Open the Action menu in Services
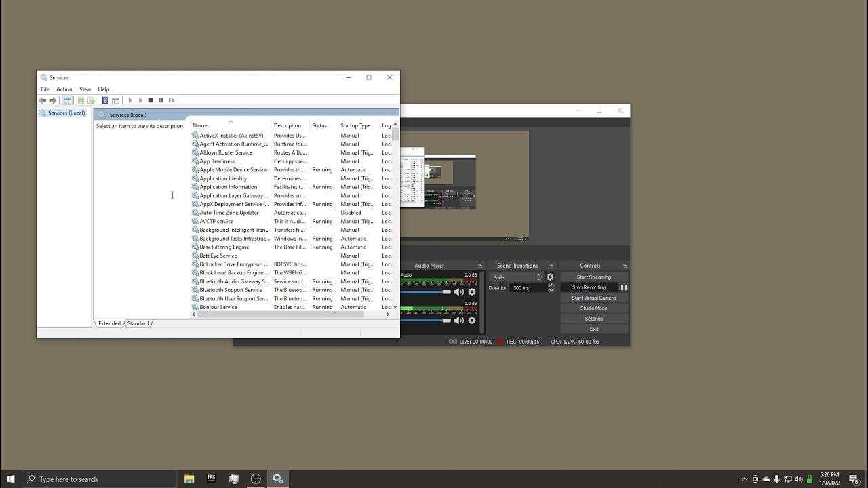This screenshot has height=488, width=868. point(64,89)
